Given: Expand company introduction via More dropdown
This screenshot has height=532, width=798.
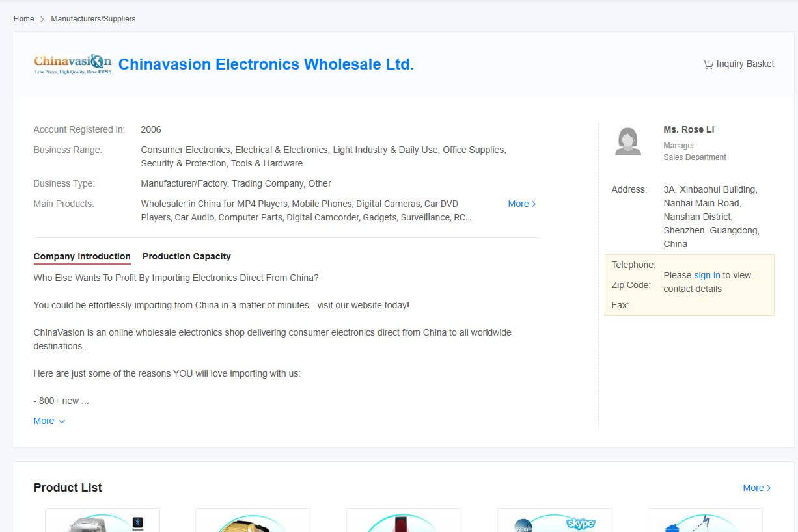Looking at the screenshot, I should point(49,421).
